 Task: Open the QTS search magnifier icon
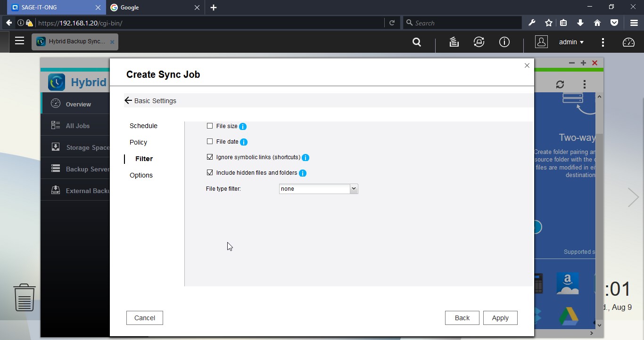point(417,42)
